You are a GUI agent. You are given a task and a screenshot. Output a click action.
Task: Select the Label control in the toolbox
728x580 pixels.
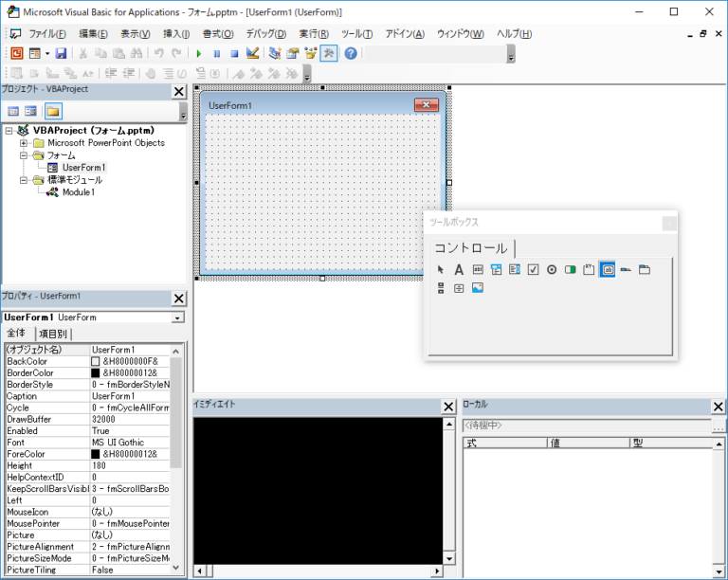(459, 270)
